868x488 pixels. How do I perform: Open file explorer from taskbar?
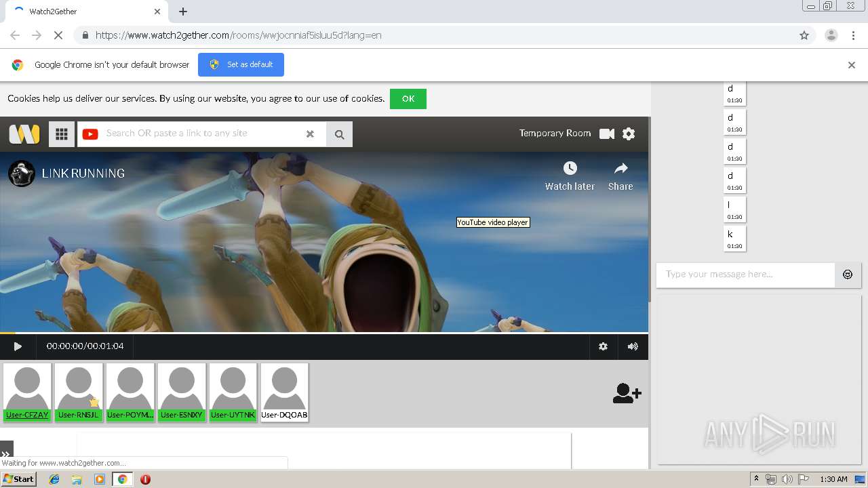(x=77, y=479)
